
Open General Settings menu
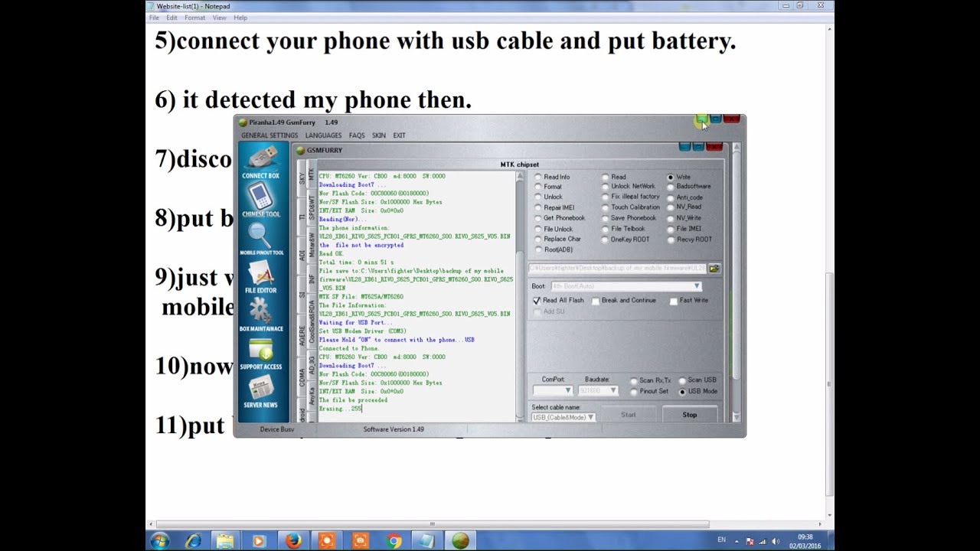pyautogui.click(x=269, y=135)
